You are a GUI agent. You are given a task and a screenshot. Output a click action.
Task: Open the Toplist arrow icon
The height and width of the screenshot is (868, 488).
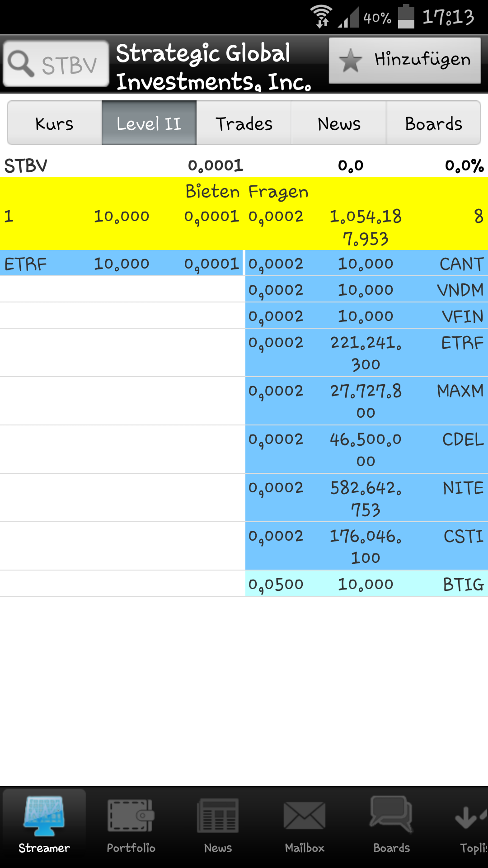(x=471, y=817)
